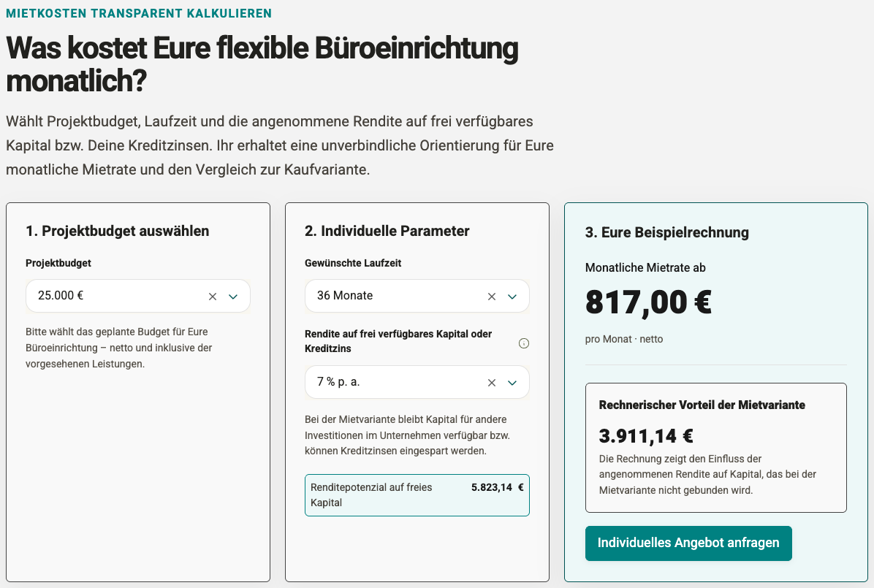Click the 'Mietkosten transparent kalkulieren' overline text
Image resolution: width=874 pixels, height=588 pixels.
point(139,13)
